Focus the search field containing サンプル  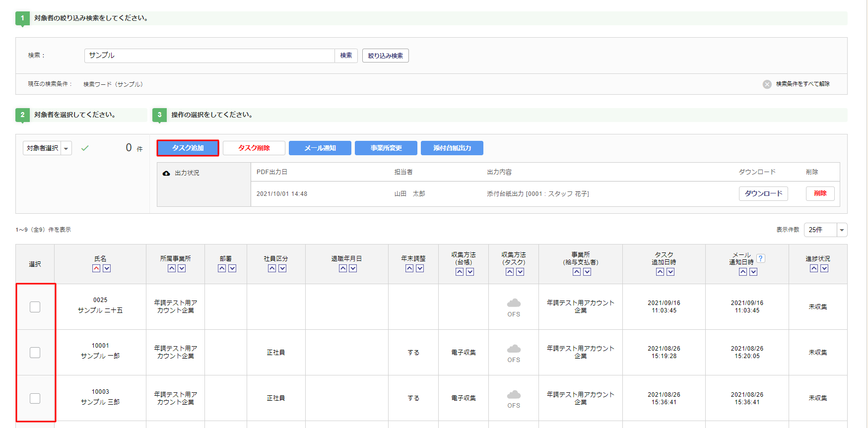click(x=209, y=56)
